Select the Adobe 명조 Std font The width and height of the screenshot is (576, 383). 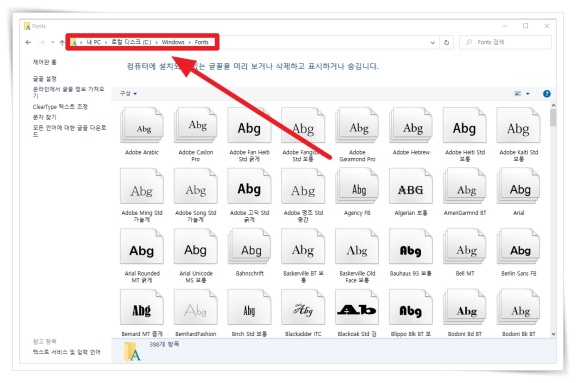click(x=303, y=186)
